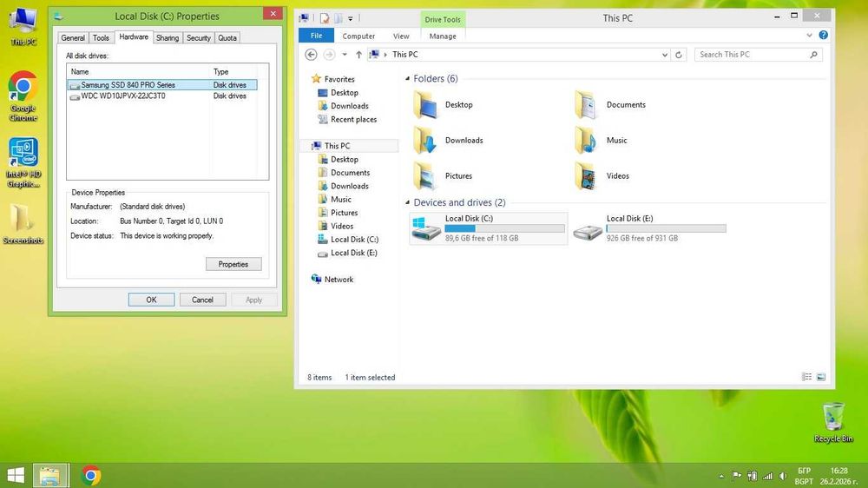Viewport: 868px width, 488px height.
Task: Select Network in navigation pane
Action: click(x=332, y=280)
